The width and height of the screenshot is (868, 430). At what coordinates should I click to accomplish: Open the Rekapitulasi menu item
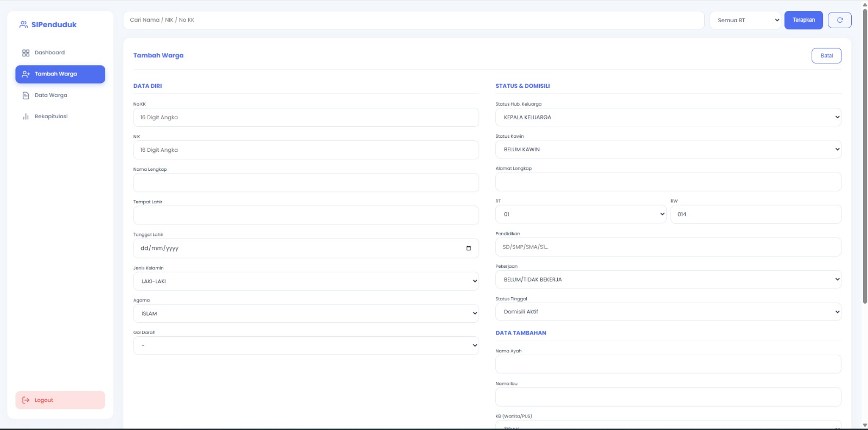[x=51, y=117]
